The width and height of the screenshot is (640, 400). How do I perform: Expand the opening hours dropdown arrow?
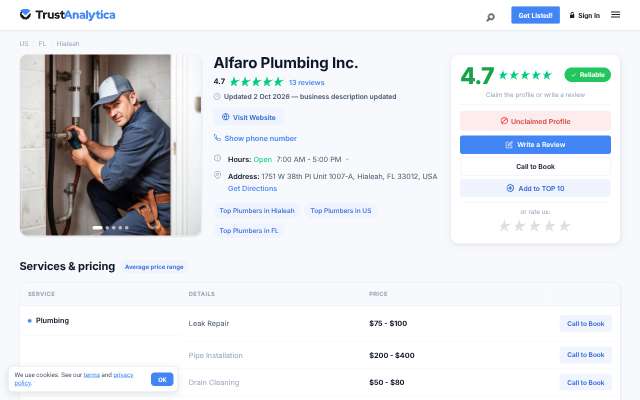(x=347, y=159)
